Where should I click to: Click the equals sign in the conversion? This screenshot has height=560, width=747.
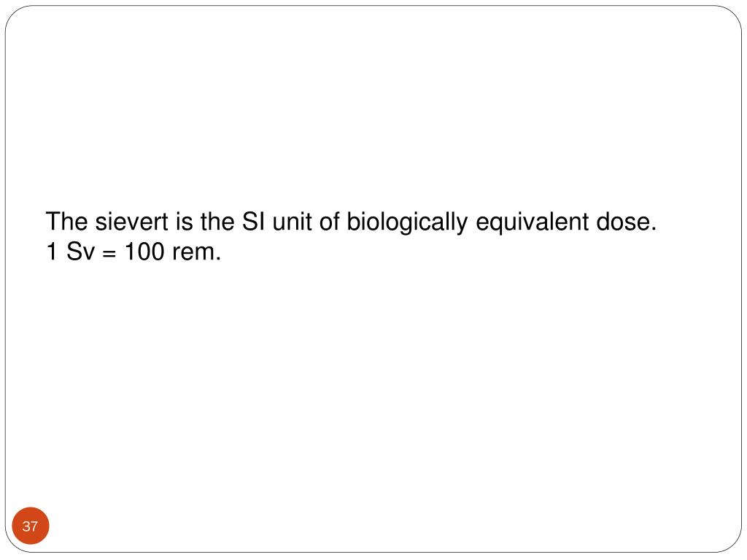click(109, 252)
